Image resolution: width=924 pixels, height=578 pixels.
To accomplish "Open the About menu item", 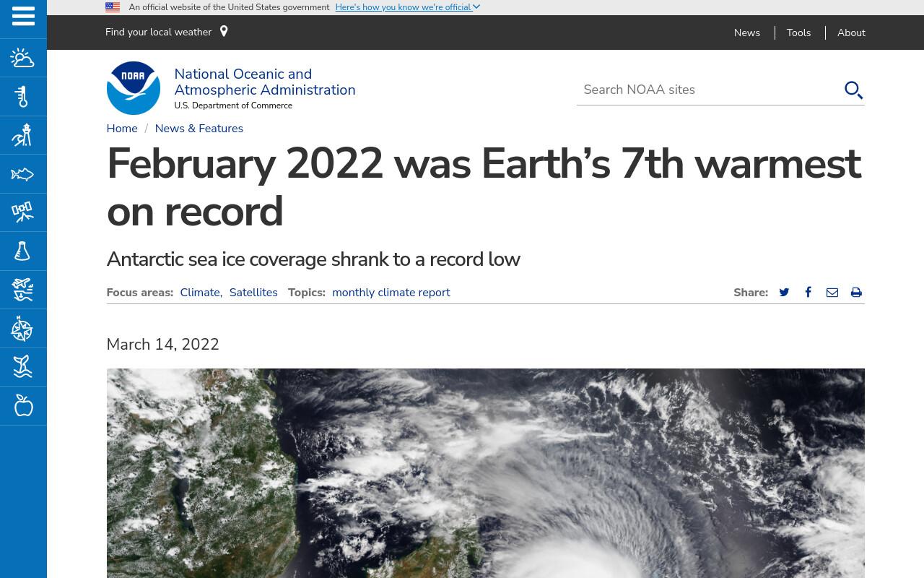I will tap(851, 33).
